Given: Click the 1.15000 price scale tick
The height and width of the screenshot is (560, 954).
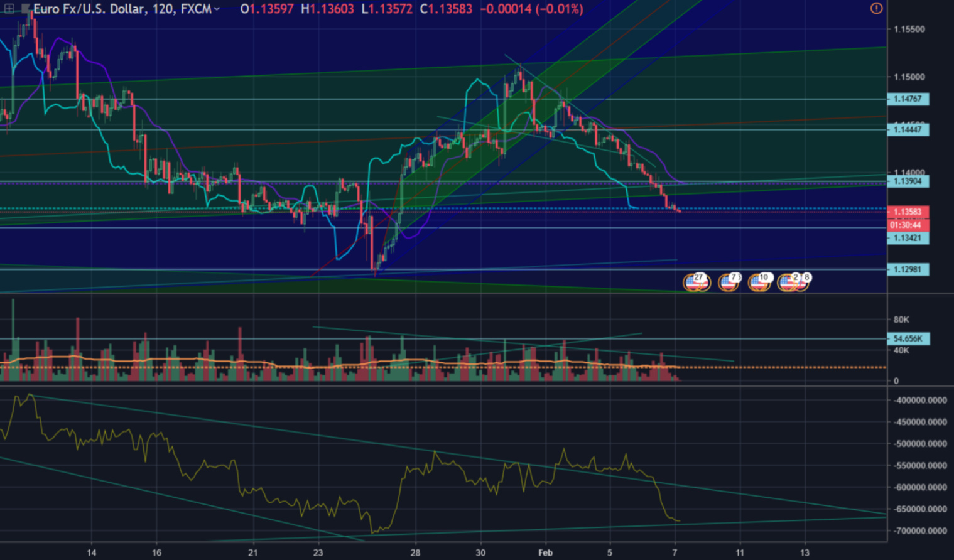Looking at the screenshot, I should [x=909, y=77].
